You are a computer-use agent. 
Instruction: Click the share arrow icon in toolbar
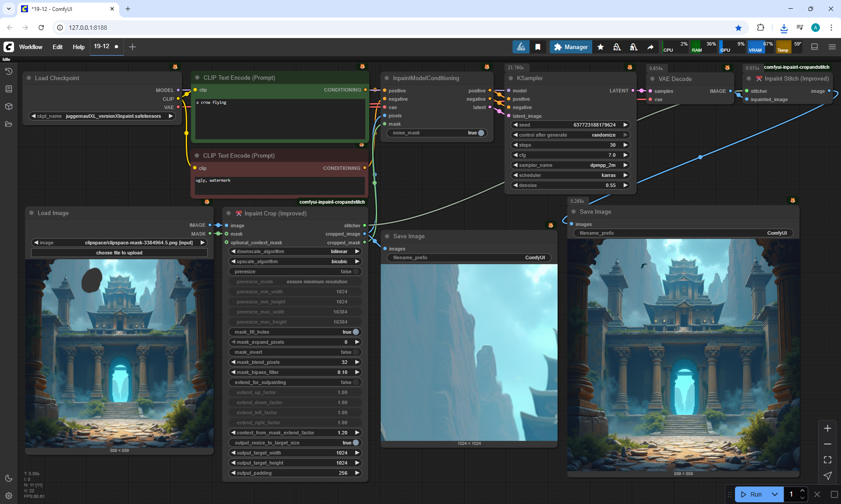pos(650,47)
